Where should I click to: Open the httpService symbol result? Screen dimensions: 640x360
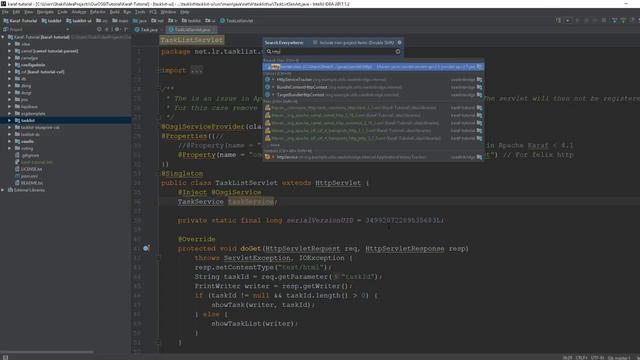point(373,157)
